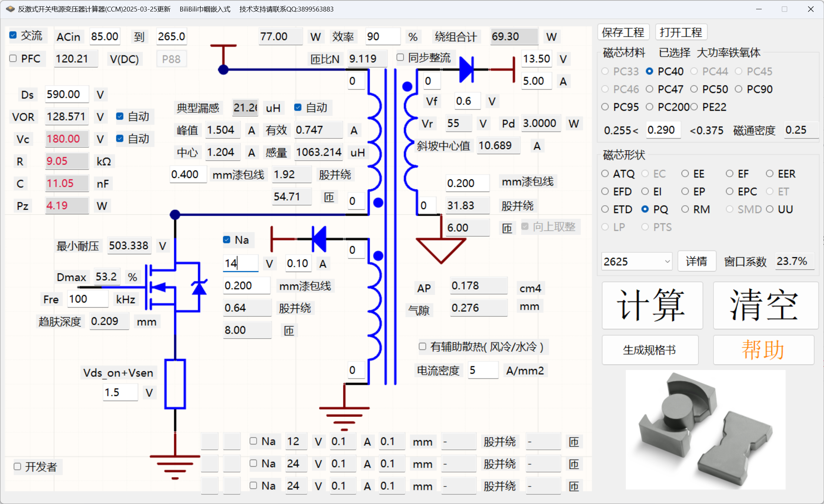
Task: Enable the PFC checkbox
Action: (x=13, y=59)
